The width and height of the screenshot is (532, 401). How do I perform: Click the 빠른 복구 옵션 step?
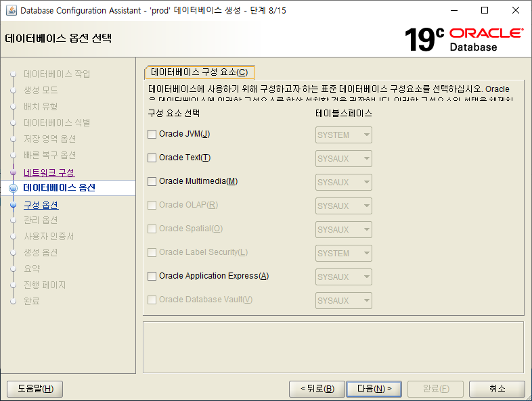[x=50, y=156]
